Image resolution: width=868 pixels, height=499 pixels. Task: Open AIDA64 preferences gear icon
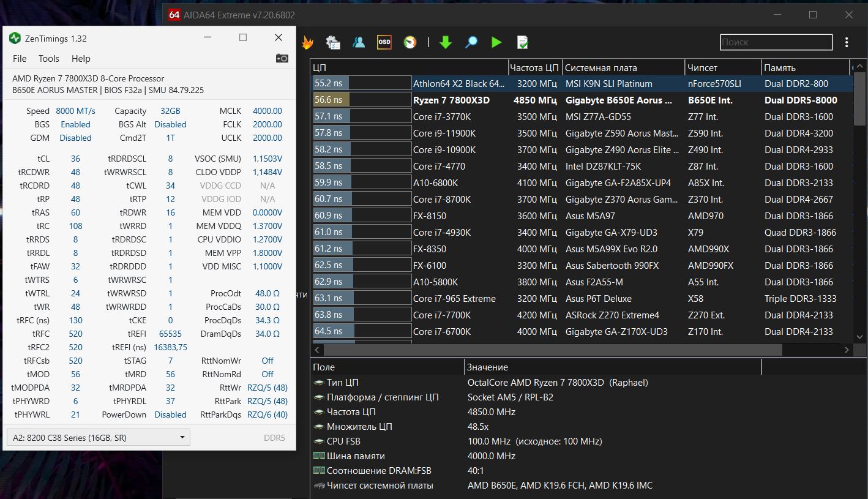point(333,42)
